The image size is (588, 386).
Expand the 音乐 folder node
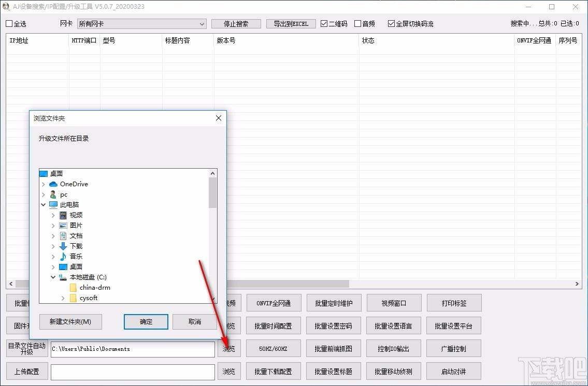click(53, 257)
